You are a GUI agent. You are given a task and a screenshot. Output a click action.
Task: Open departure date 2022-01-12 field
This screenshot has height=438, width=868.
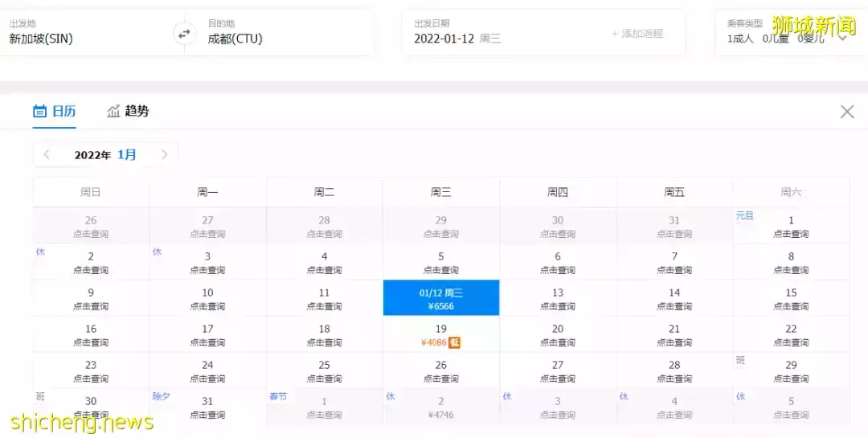click(x=457, y=39)
